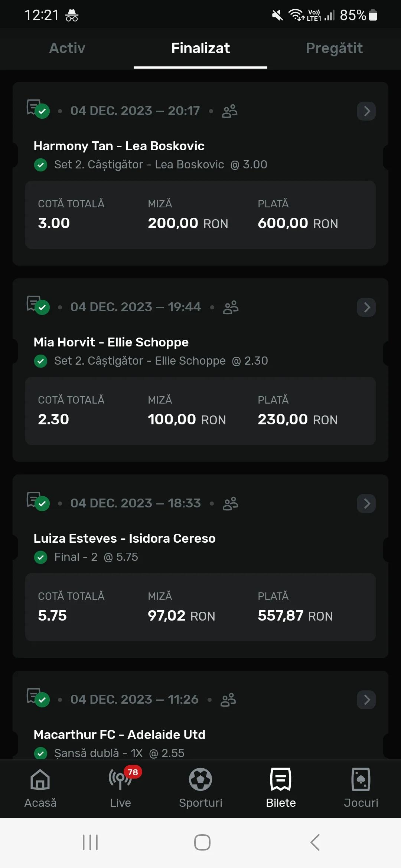Tap the group icon on 20:17 ticket
Viewport: 401px width, 868px height.
pos(229,111)
